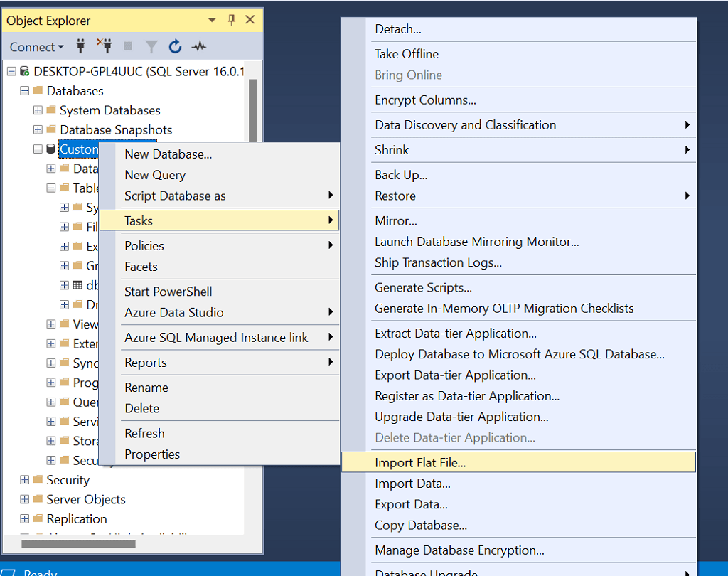Choose New Query from the context menu
The image size is (728, 576).
(x=220, y=175)
